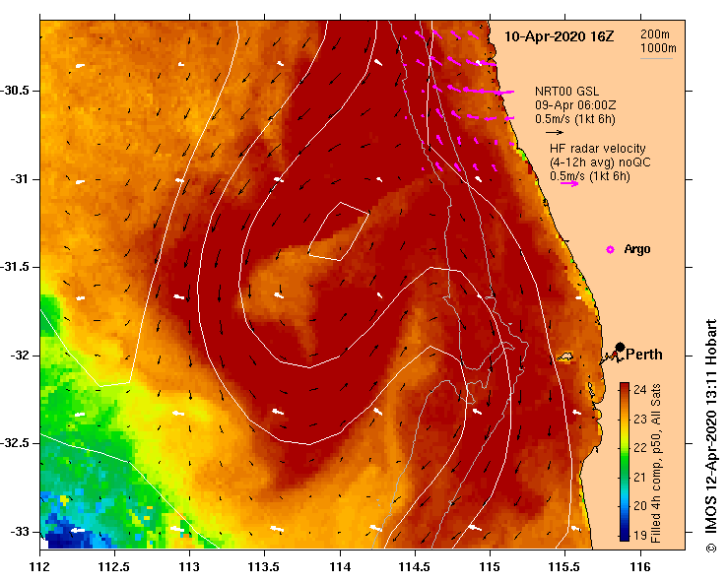Click the '116' longitude axis label

click(x=640, y=567)
